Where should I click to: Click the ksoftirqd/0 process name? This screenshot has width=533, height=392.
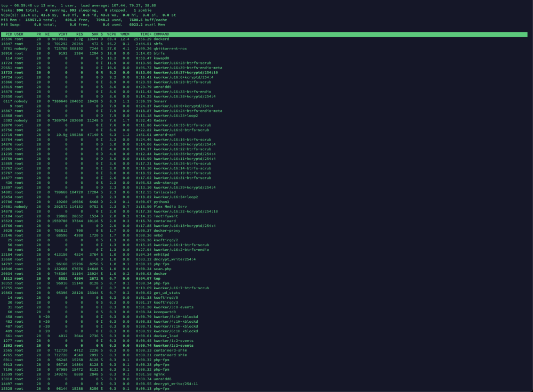tap(166, 298)
